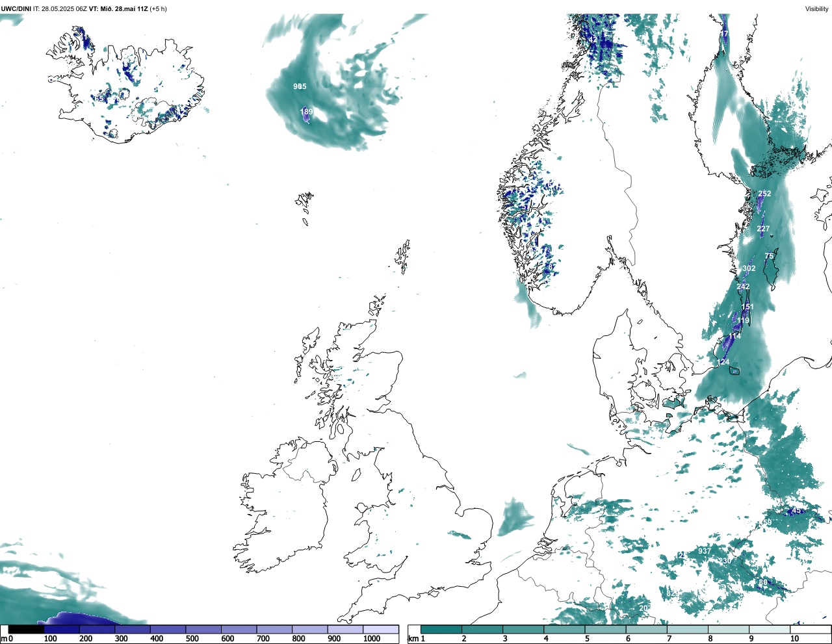Image resolution: width=832 pixels, height=644 pixels.
Task: Click the '1000' tick label in meter legend
Action: 372,639
